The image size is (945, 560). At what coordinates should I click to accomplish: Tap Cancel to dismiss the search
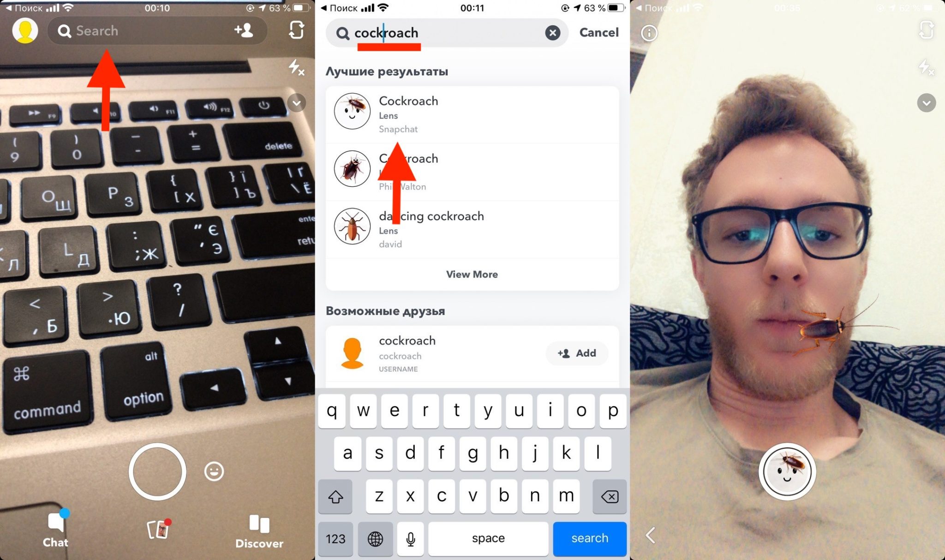point(598,32)
